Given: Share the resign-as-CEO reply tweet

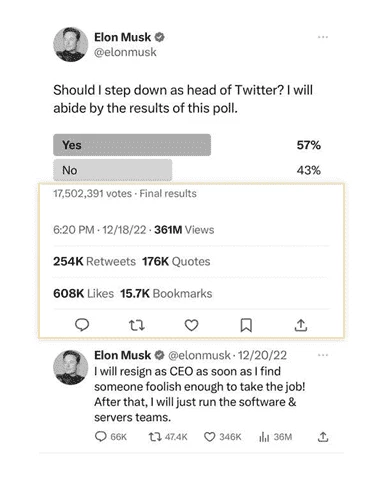Looking at the screenshot, I should (323, 437).
